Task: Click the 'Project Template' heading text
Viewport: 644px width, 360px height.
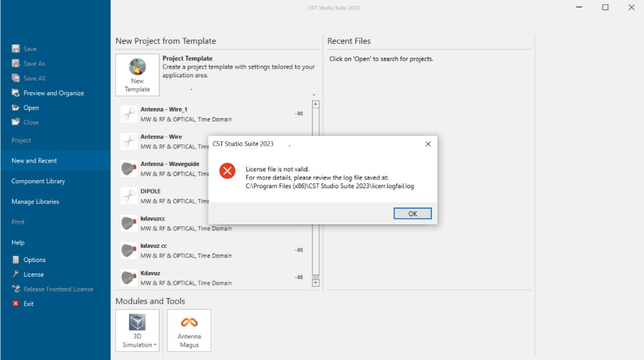Action: click(187, 58)
